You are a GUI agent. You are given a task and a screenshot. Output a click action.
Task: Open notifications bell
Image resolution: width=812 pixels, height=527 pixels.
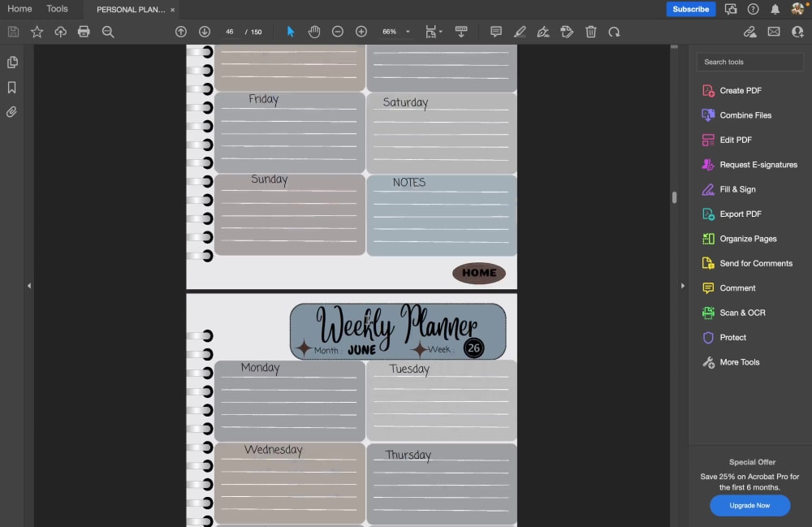(775, 9)
